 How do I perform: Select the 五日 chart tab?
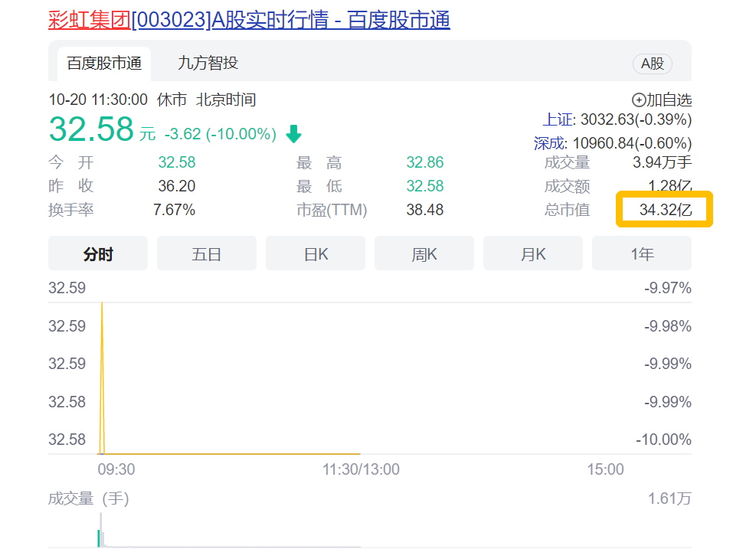point(207,253)
